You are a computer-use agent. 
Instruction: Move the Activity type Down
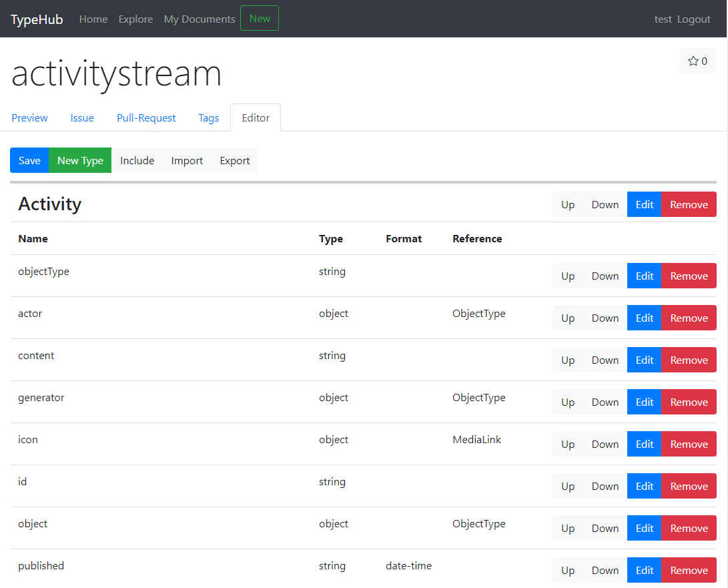click(605, 204)
